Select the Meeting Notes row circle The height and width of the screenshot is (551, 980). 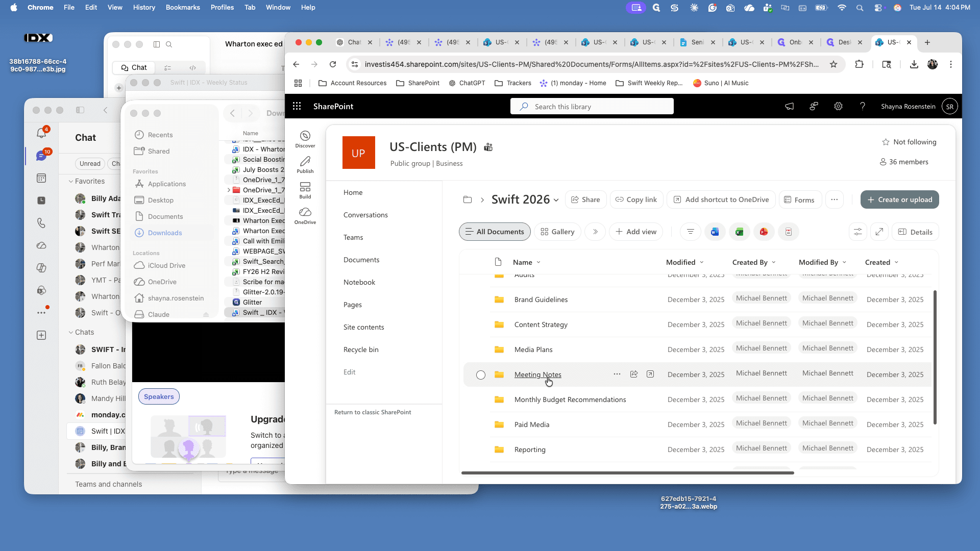point(480,375)
